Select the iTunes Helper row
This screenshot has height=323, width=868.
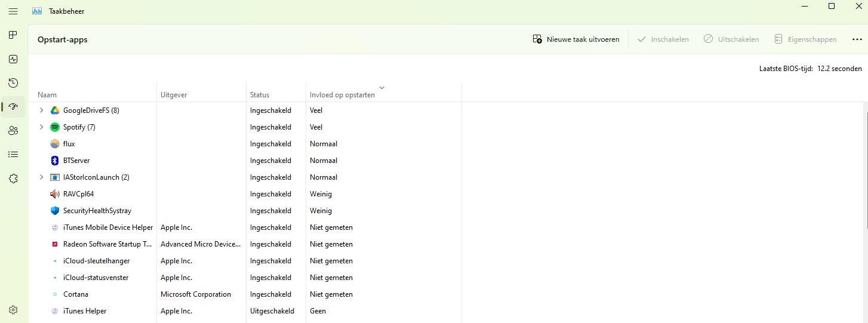[x=85, y=311]
